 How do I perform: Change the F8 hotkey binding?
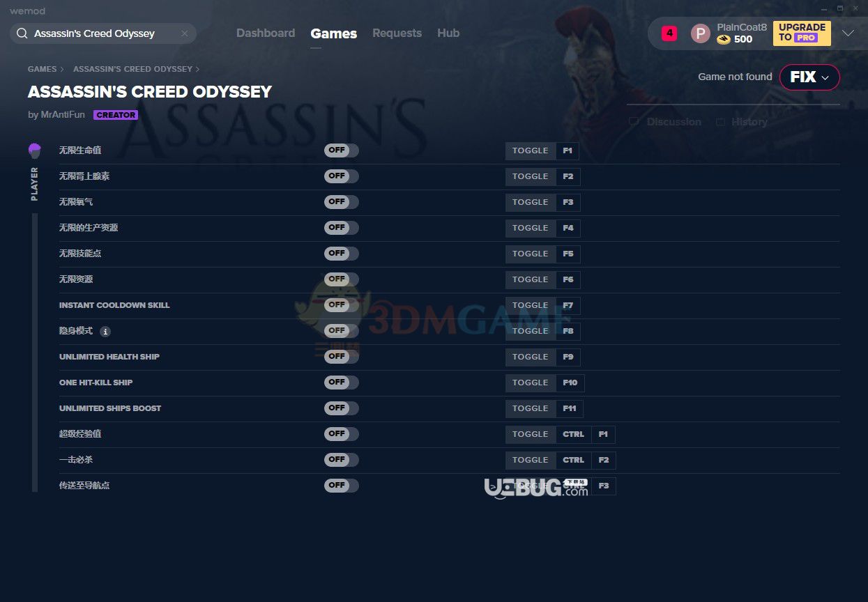point(568,332)
